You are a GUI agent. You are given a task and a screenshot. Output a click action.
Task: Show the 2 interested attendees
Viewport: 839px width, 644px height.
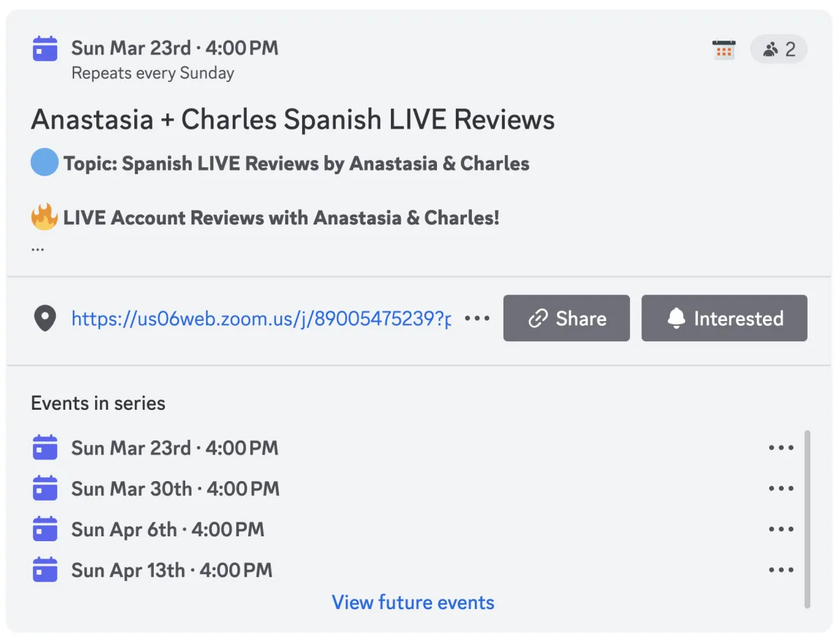tap(779, 50)
